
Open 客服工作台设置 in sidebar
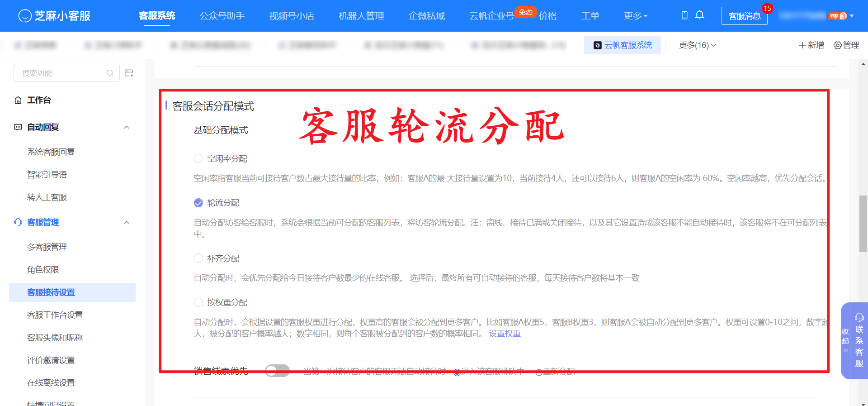(55, 315)
